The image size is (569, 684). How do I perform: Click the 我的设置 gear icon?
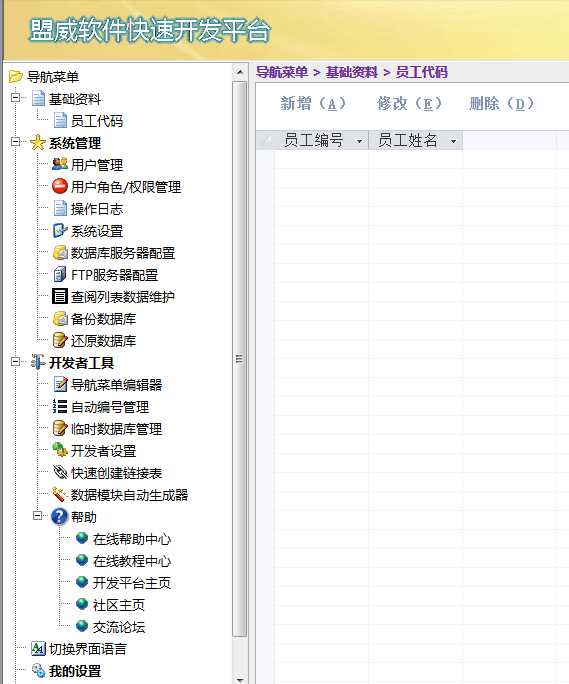point(38,670)
